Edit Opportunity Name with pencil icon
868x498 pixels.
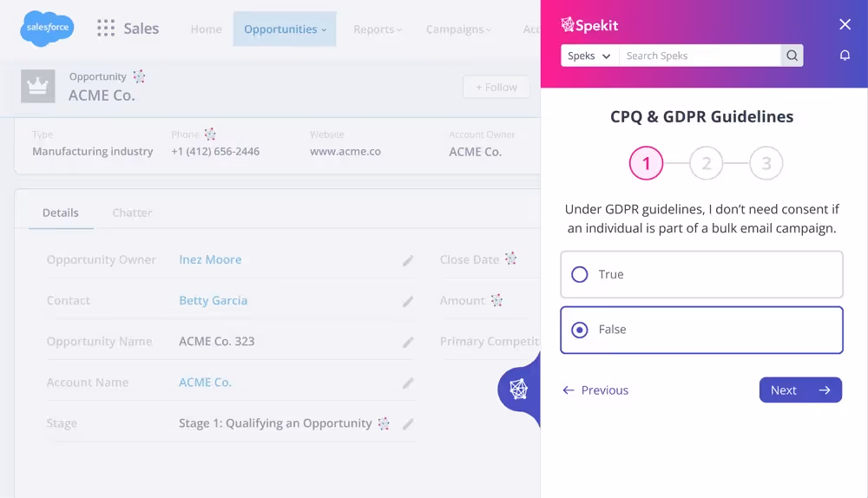[x=408, y=343]
